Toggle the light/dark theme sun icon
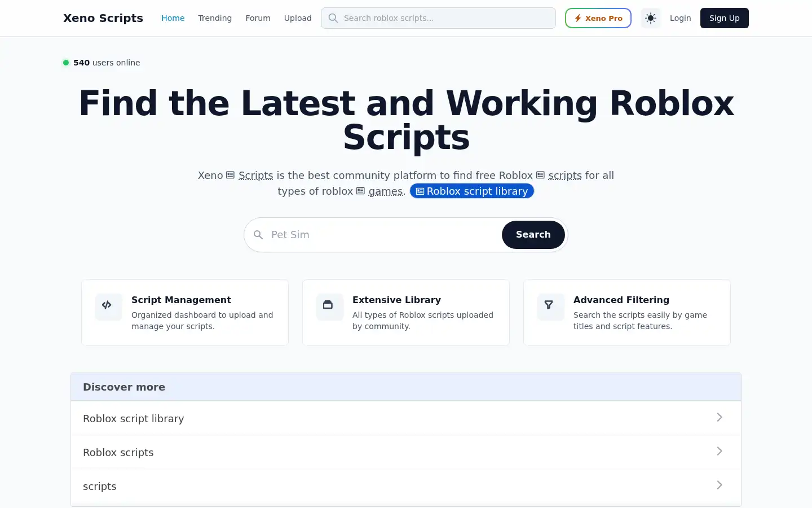 tap(651, 18)
